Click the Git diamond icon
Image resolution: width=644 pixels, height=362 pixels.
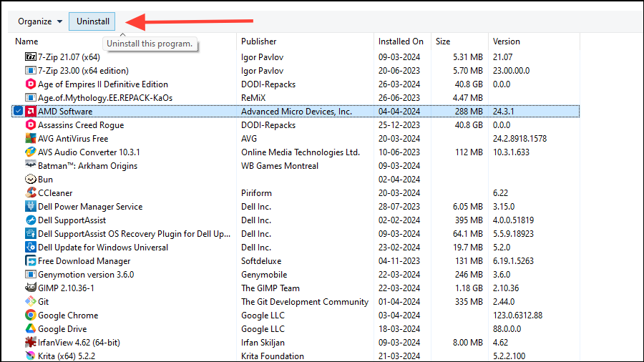[30, 301]
